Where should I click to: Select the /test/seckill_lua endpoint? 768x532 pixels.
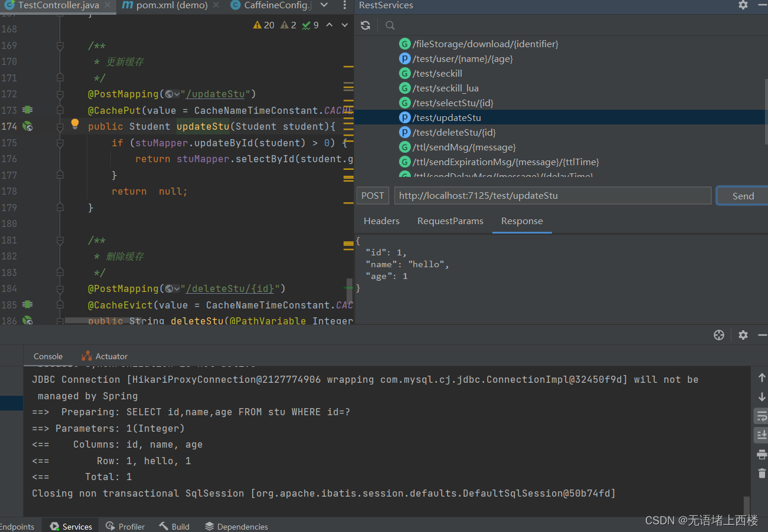tap(447, 88)
